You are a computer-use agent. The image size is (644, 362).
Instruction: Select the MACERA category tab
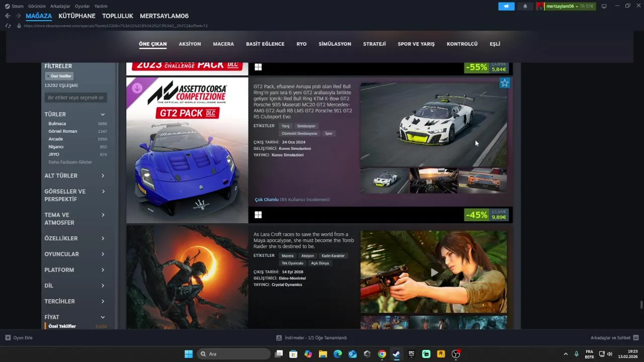point(223,44)
